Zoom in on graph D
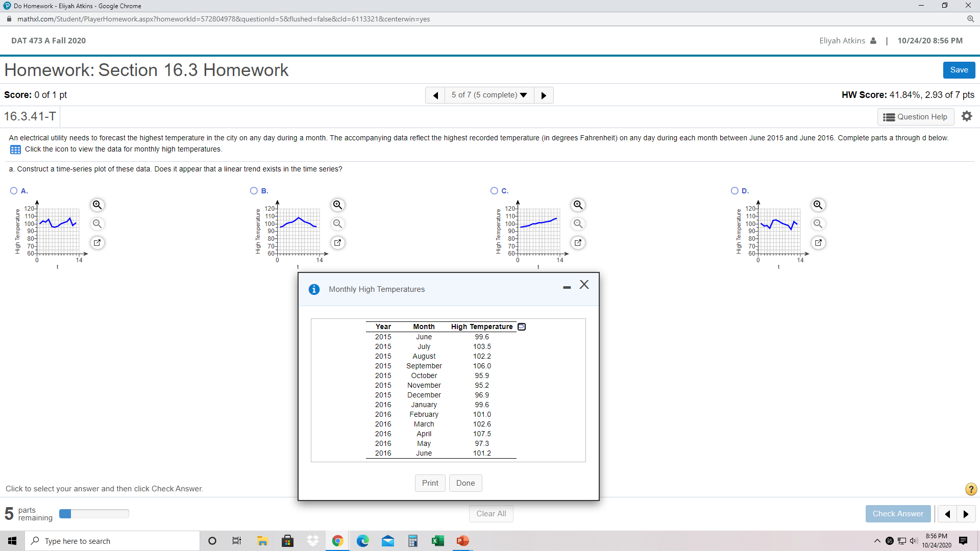 (x=818, y=205)
